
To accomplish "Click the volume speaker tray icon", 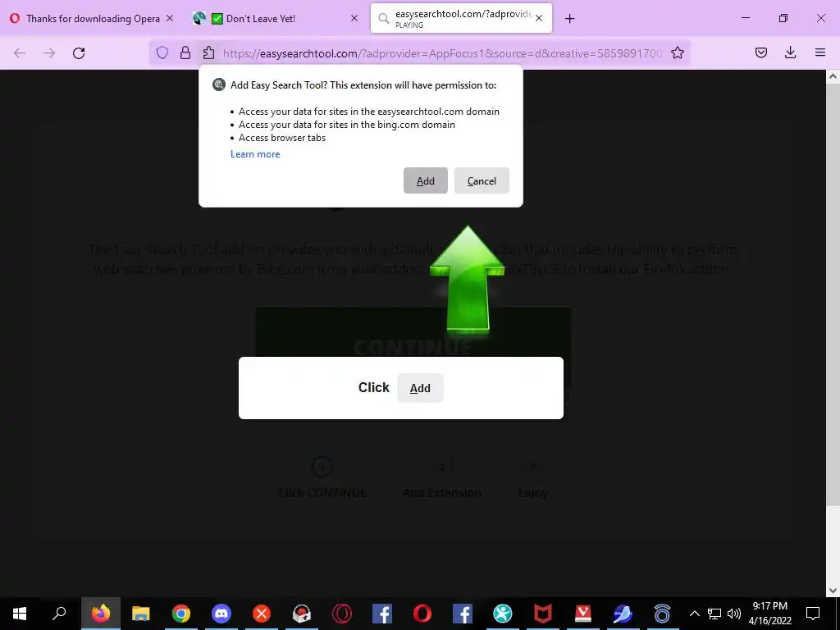I will coord(734,614).
